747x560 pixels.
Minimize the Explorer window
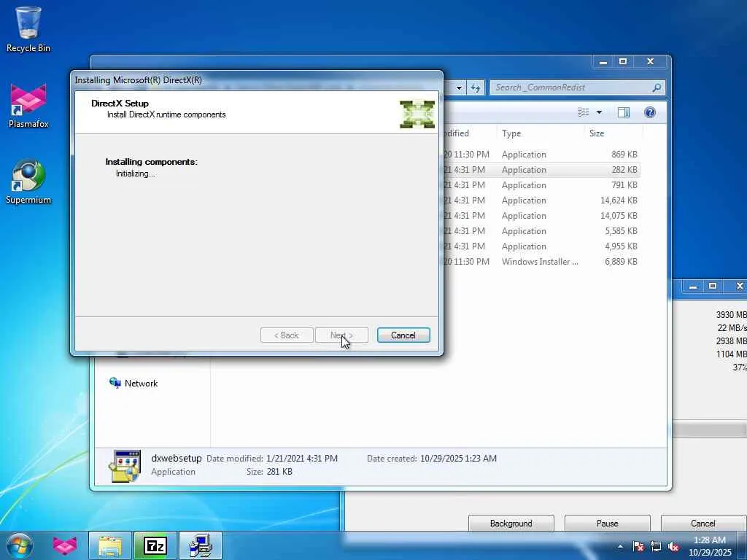pyautogui.click(x=603, y=61)
